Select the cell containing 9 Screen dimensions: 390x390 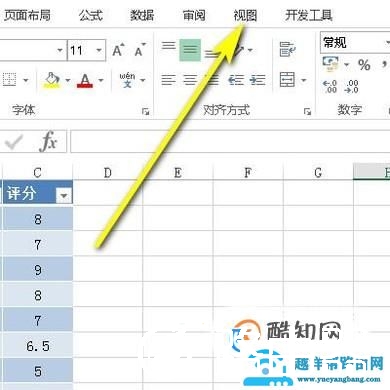(x=37, y=269)
